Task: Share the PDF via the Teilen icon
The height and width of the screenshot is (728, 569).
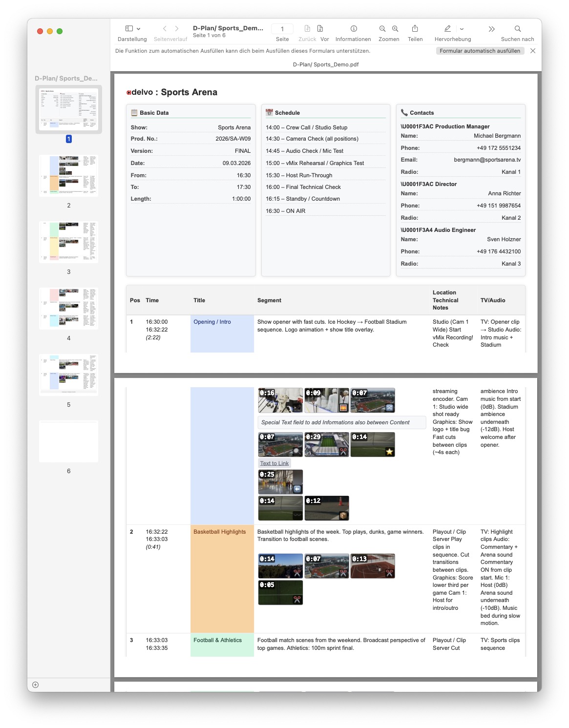Action: point(415,28)
